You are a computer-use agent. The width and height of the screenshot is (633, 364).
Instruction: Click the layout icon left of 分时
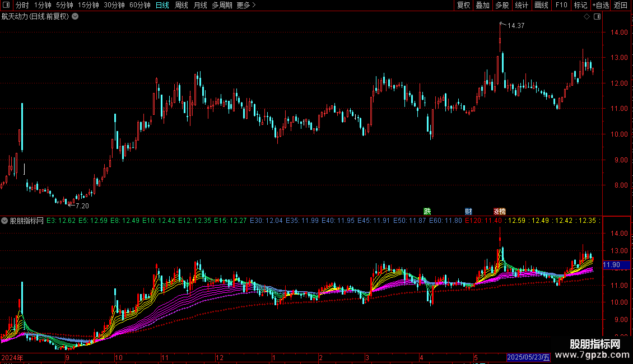tap(6, 5)
